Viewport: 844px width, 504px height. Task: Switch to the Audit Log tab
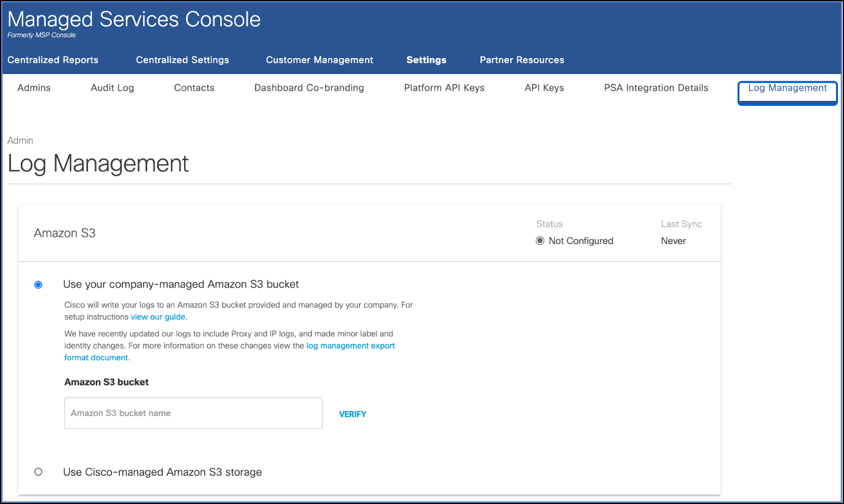(x=112, y=88)
